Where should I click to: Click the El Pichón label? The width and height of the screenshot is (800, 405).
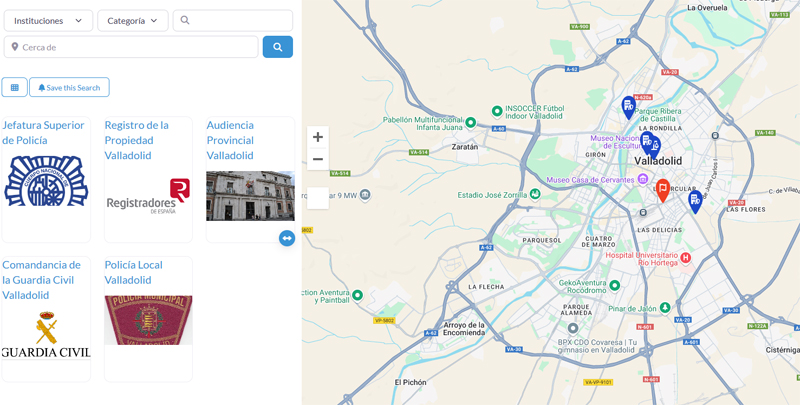[x=410, y=383]
